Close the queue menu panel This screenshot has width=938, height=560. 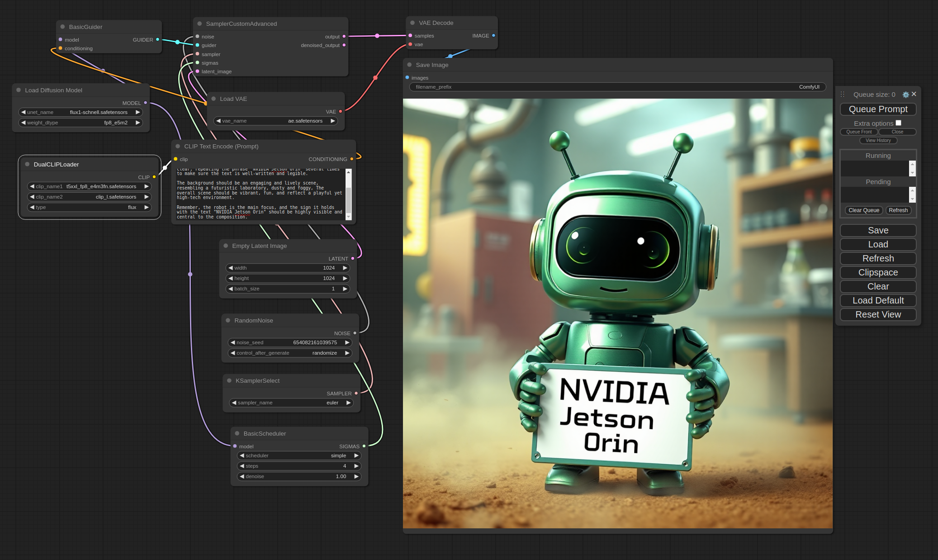pos(914,94)
